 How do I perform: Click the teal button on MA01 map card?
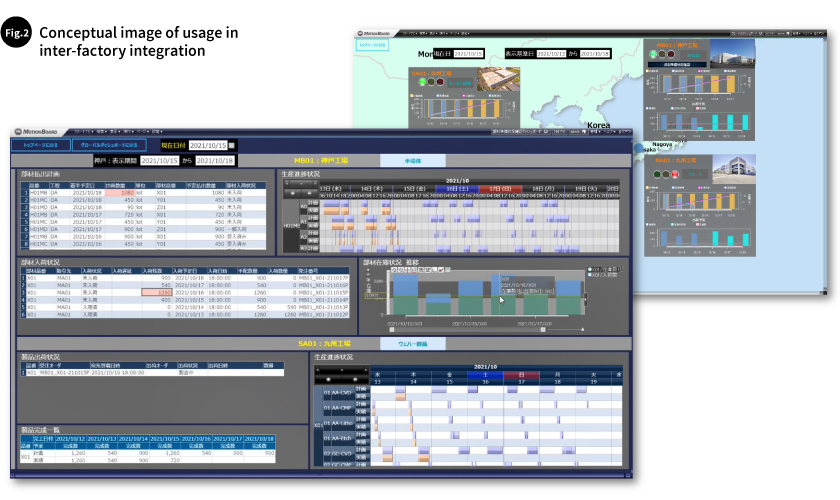click(695, 174)
